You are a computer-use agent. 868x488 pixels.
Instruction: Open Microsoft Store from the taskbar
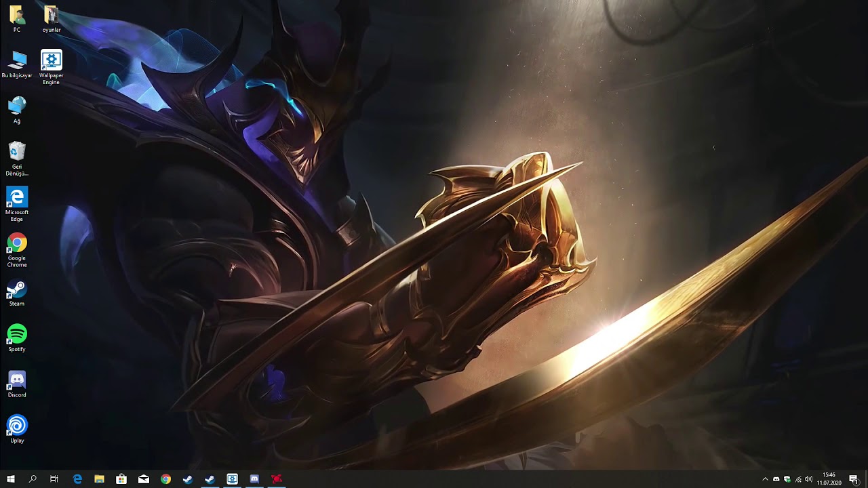coord(121,479)
